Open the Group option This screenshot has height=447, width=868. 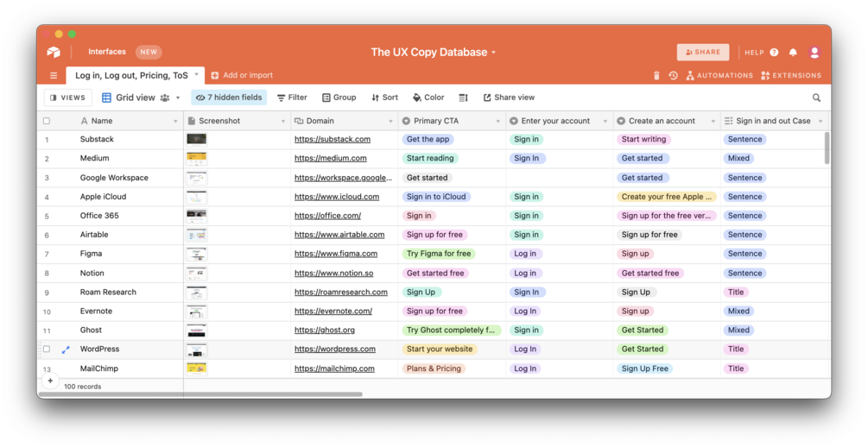(x=339, y=98)
